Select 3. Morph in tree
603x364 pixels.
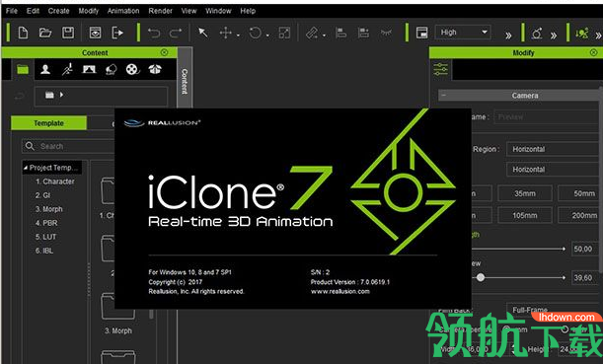coord(48,209)
